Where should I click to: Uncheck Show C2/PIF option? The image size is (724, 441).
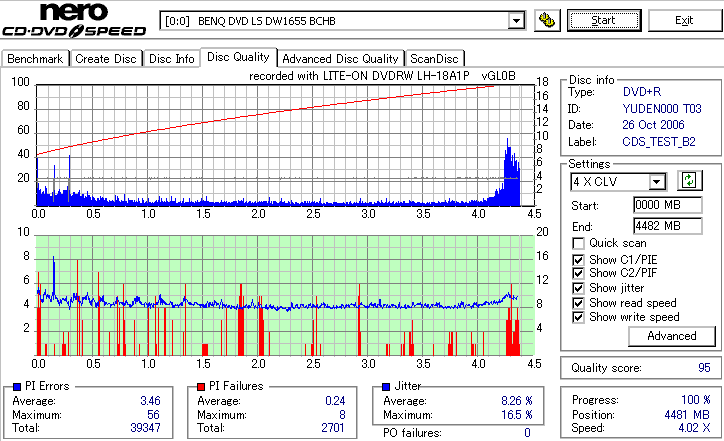click(578, 273)
